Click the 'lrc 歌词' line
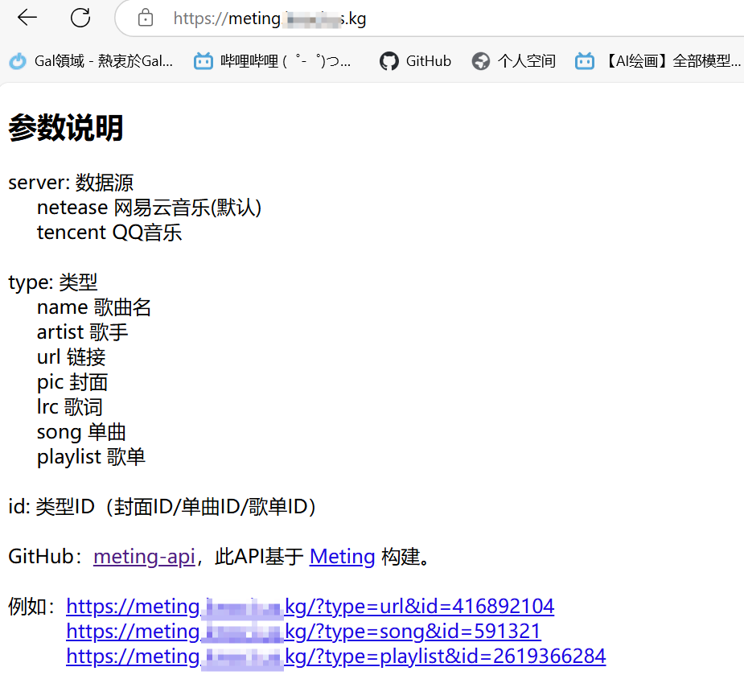 (70, 407)
